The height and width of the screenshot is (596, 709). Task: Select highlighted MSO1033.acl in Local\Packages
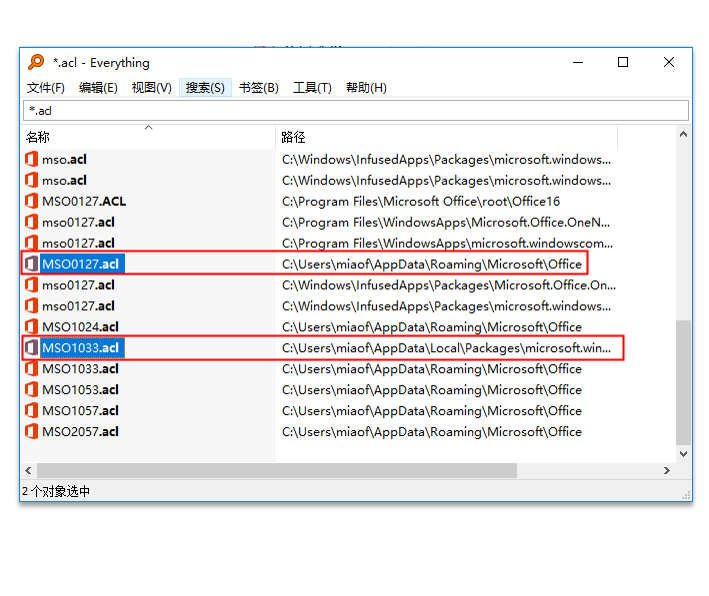coord(80,348)
